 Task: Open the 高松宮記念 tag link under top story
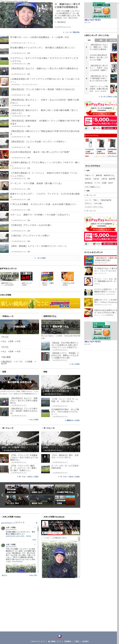coord(62,22)
